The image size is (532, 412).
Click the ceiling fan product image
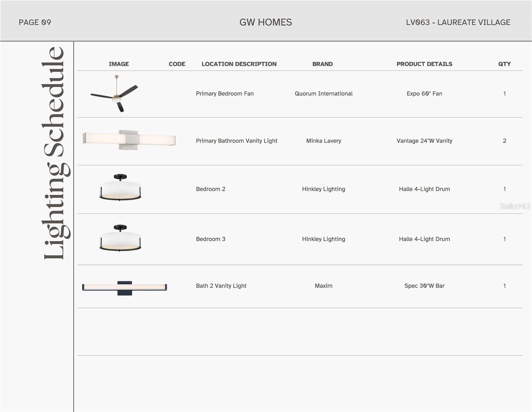[115, 94]
